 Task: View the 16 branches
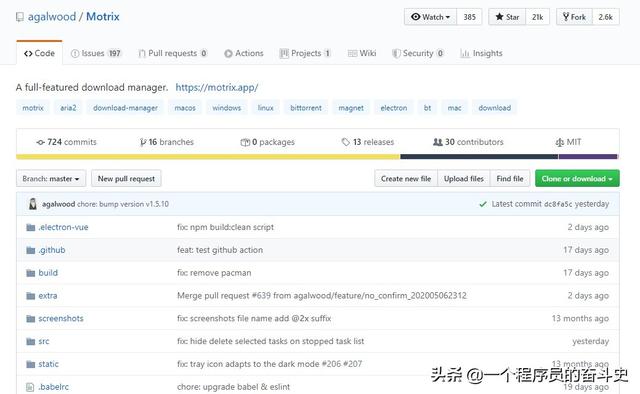click(167, 142)
